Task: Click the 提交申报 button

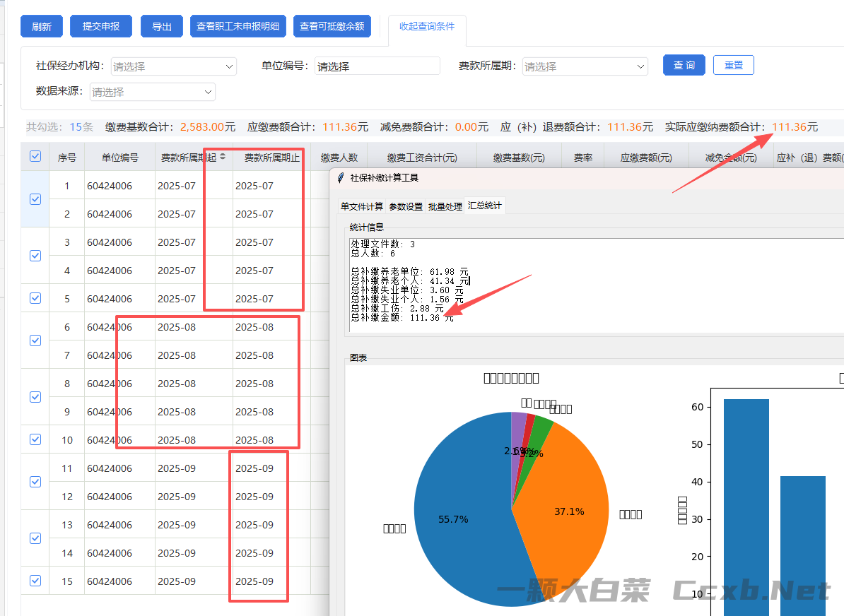Action: [101, 27]
